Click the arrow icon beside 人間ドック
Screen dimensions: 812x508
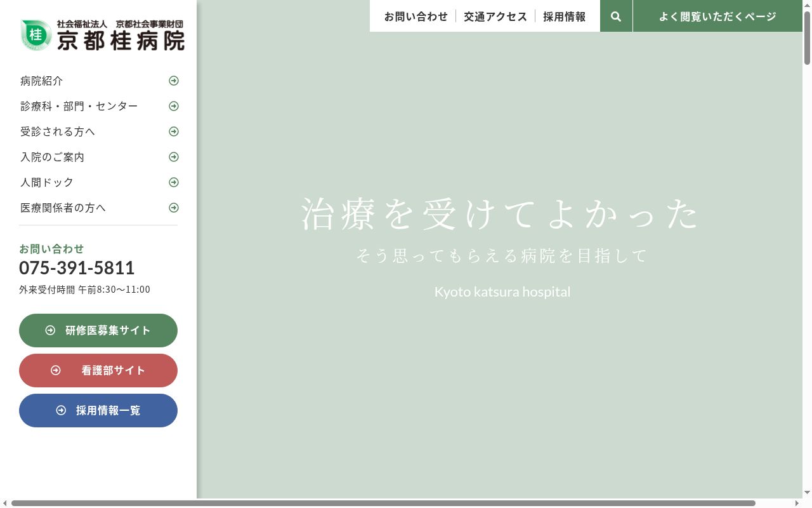tap(174, 182)
